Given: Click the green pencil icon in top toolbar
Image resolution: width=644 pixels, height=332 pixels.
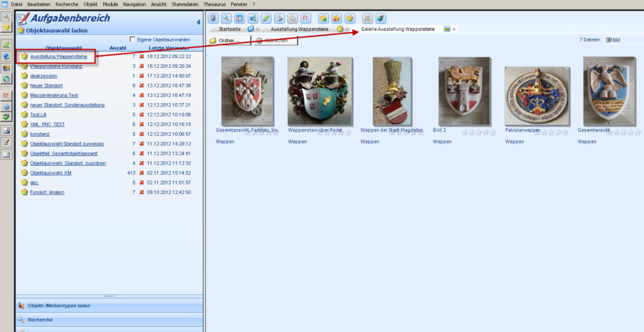Looking at the screenshot, I should (266, 18).
